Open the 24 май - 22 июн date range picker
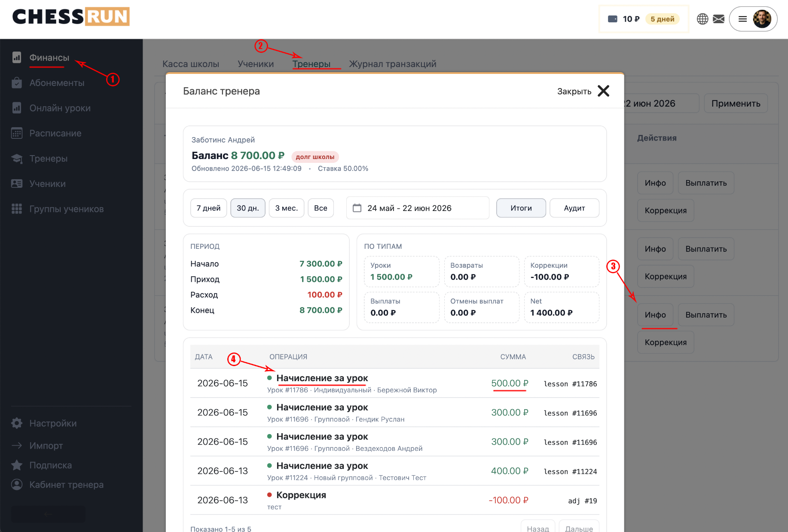 [x=418, y=208]
